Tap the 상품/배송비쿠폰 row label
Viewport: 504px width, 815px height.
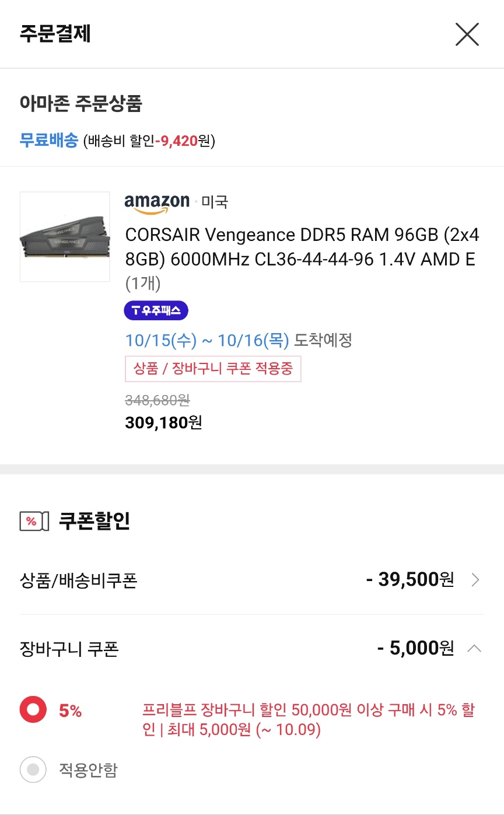79,580
